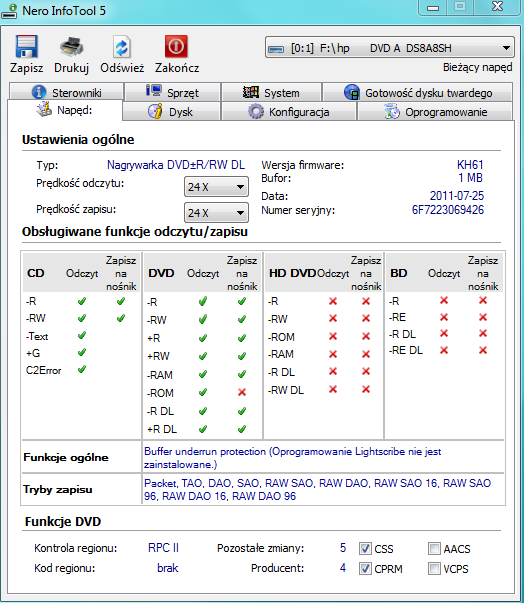Click the write modes list text
This screenshot has width=524, height=603.
(x=317, y=489)
